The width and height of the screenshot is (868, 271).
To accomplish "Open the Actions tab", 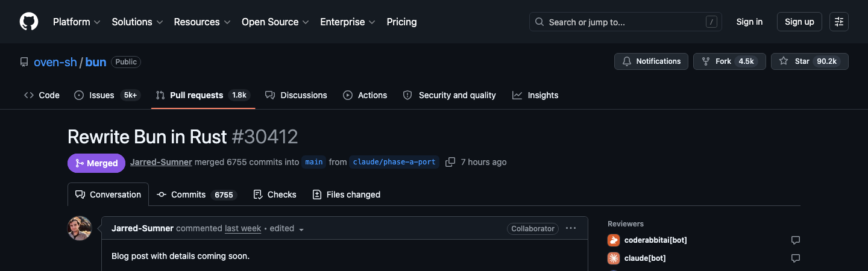I will [x=365, y=95].
